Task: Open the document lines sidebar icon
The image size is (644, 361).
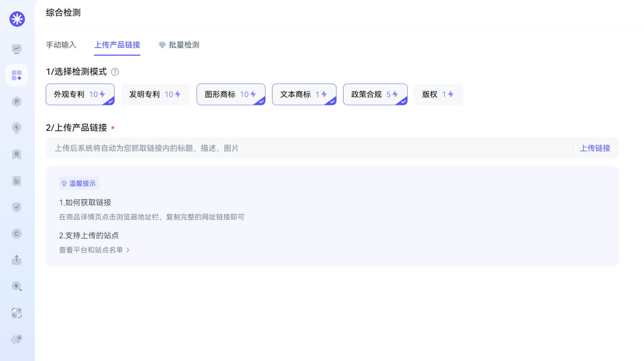Action: tap(16, 181)
